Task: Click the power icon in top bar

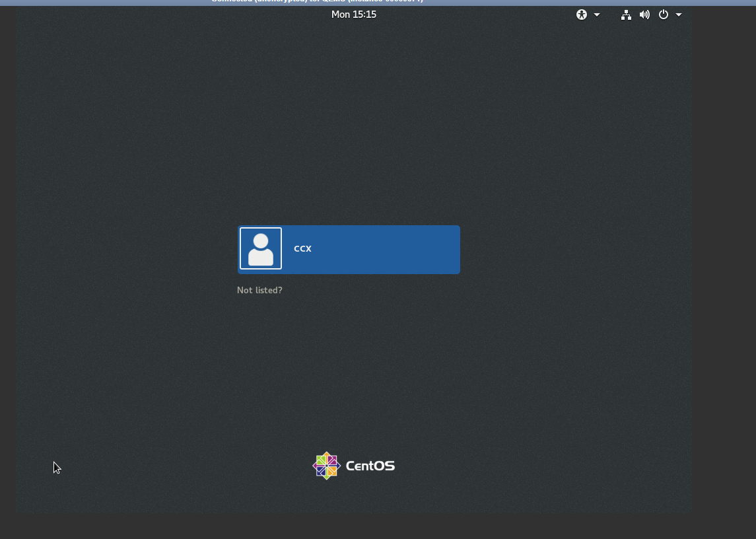Action: point(664,15)
